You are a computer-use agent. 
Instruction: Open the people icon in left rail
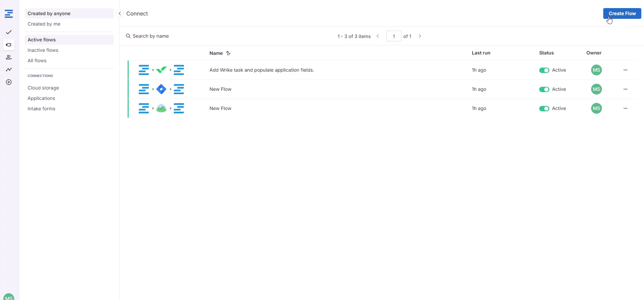(x=9, y=57)
